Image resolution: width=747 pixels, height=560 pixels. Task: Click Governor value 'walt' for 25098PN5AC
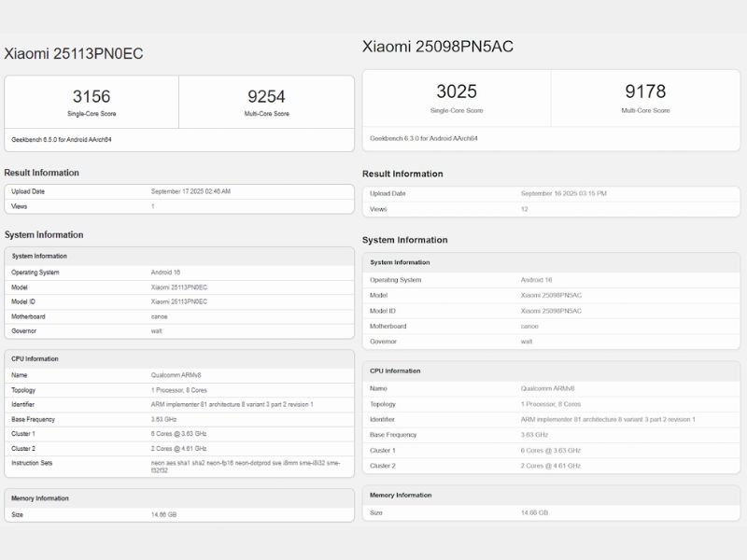click(527, 342)
